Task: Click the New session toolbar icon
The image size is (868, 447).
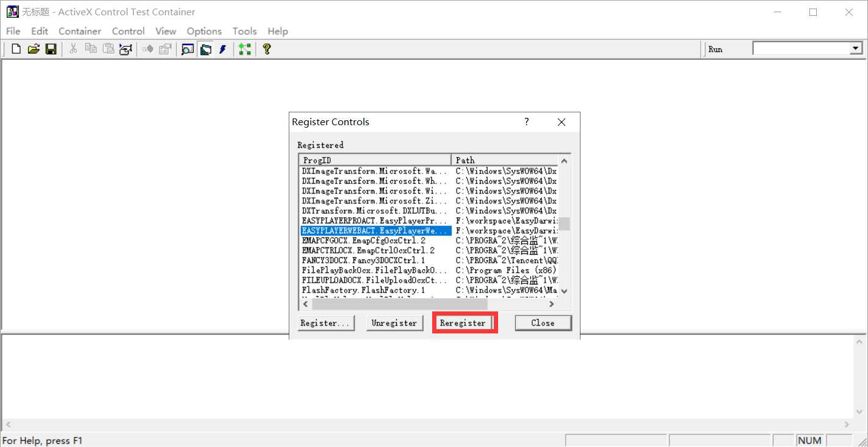Action: point(16,49)
